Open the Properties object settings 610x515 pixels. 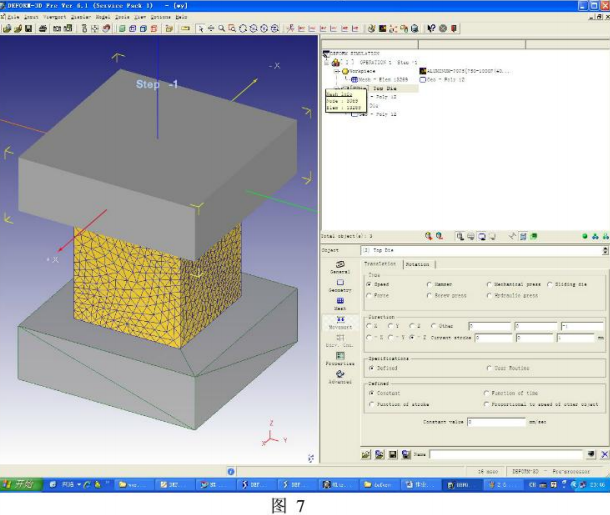[x=340, y=359]
